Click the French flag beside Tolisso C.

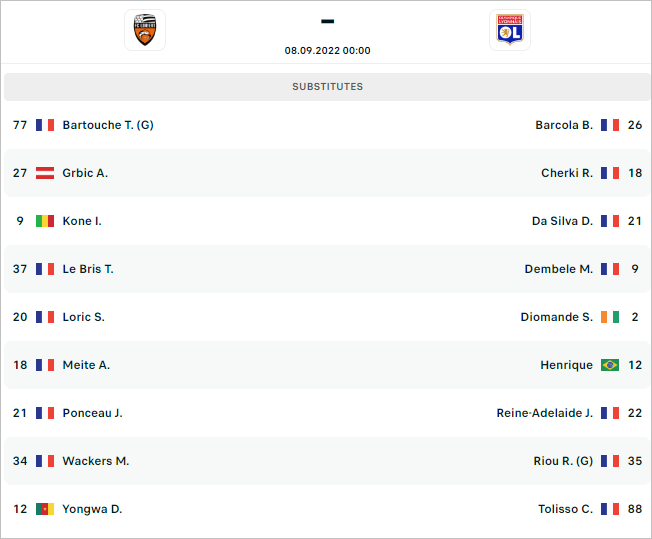pyautogui.click(x=610, y=509)
